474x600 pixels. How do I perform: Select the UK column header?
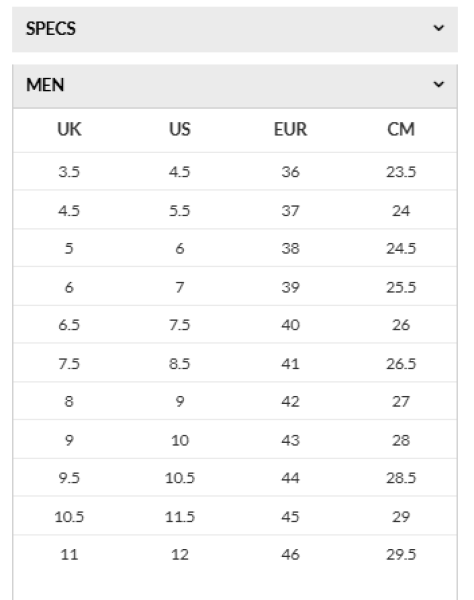click(69, 129)
